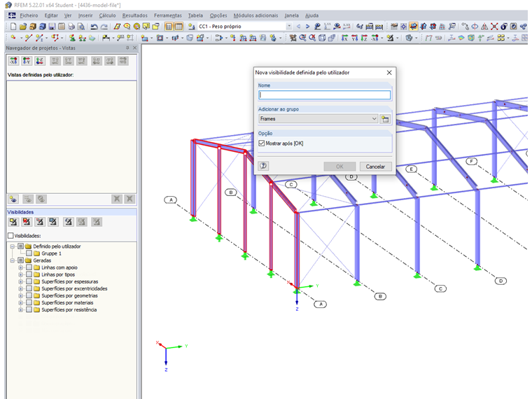Click the create new user view eye icon

pos(13,199)
